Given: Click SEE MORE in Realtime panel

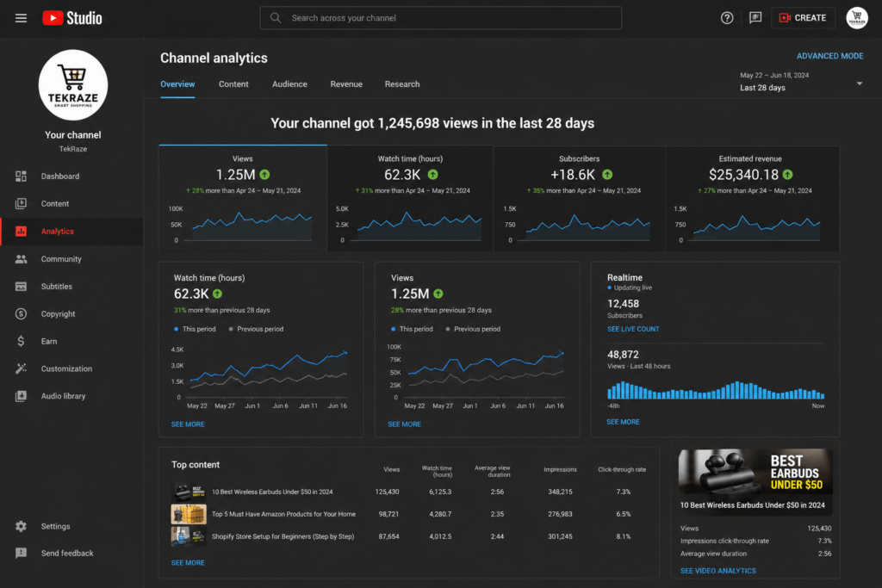Looking at the screenshot, I should tap(623, 422).
